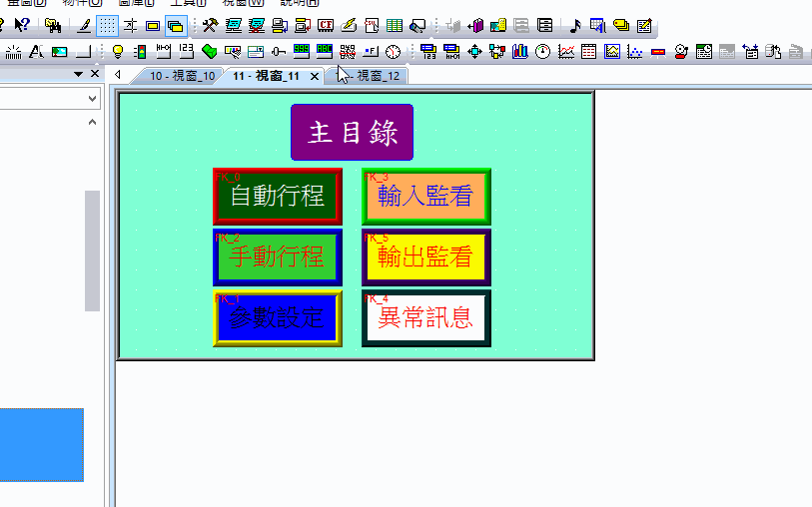Open the left panel's combo box
Image resolution: width=812 pixels, height=507 pixels.
click(x=50, y=99)
